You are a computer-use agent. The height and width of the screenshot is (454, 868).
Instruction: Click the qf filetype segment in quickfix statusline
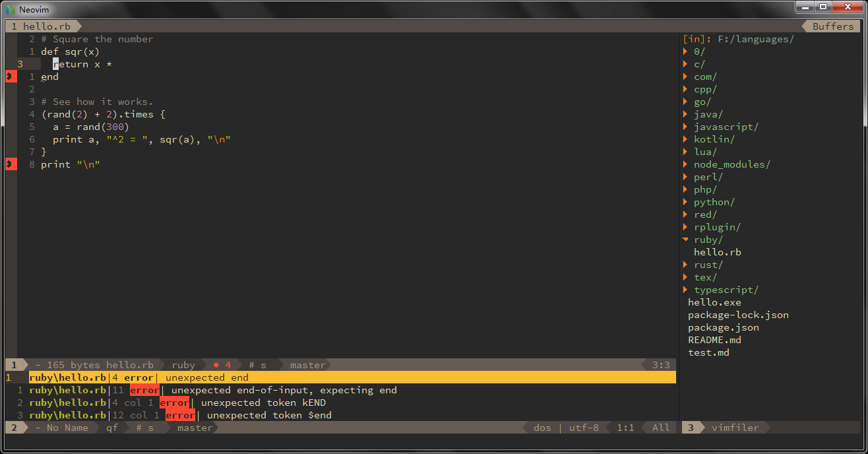point(112,428)
